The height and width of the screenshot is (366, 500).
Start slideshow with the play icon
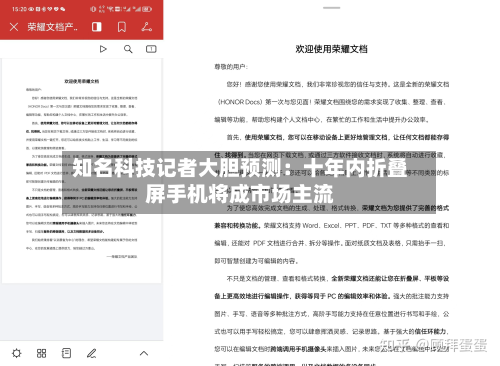tap(103, 49)
